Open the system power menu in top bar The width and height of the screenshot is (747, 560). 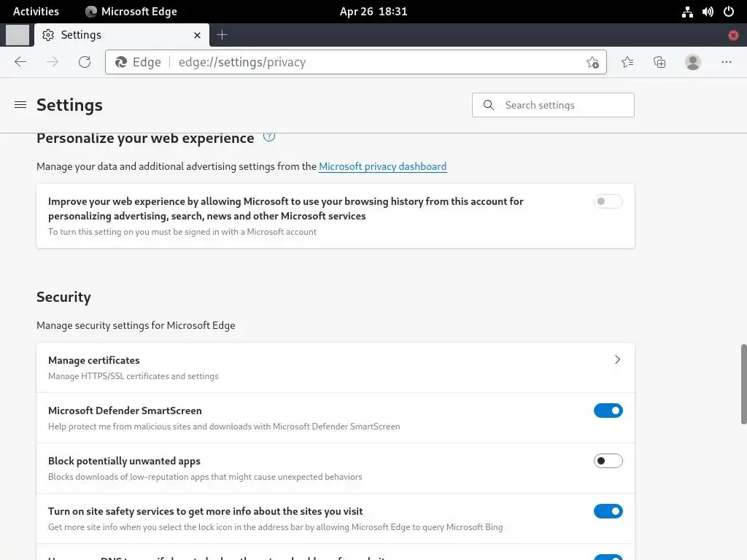[x=729, y=12]
